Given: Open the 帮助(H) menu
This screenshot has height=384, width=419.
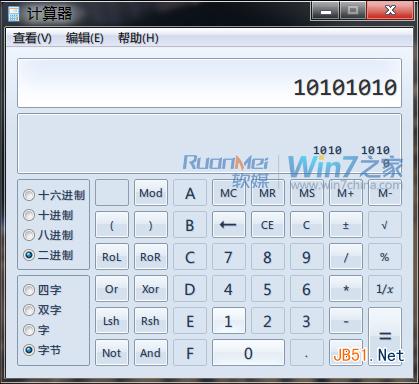Looking at the screenshot, I should coord(138,38).
